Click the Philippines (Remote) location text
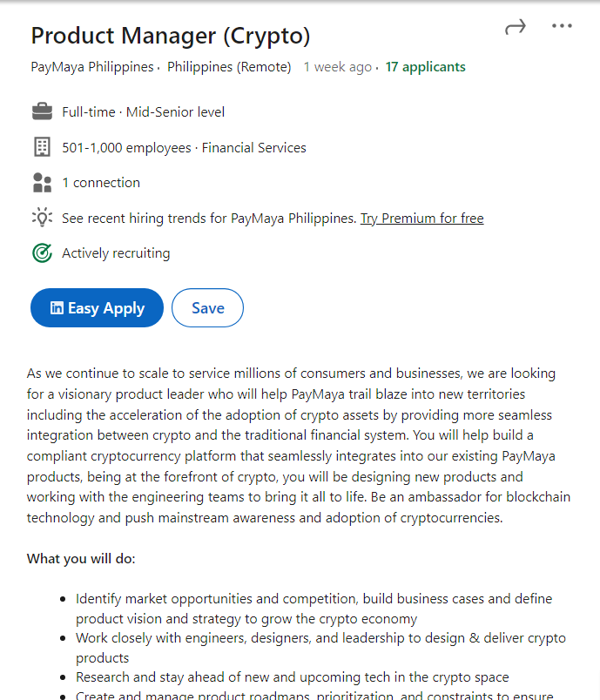This screenshot has height=700, width=600. click(229, 67)
